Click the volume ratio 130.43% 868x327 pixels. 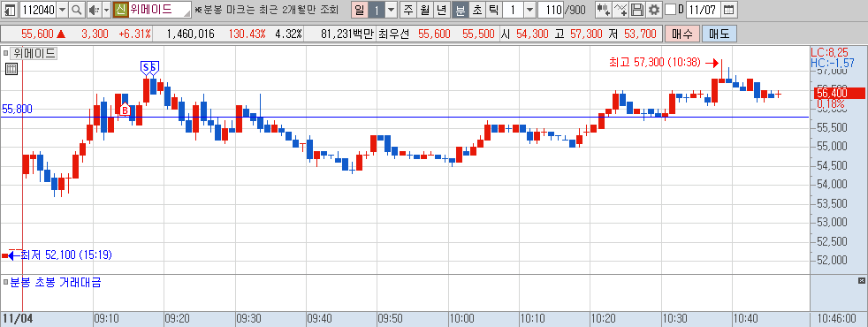[247, 34]
